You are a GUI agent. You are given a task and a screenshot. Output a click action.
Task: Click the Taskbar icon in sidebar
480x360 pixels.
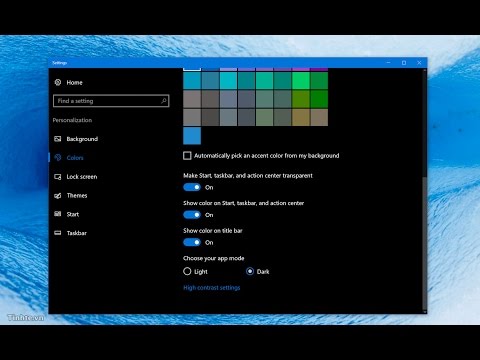point(58,233)
